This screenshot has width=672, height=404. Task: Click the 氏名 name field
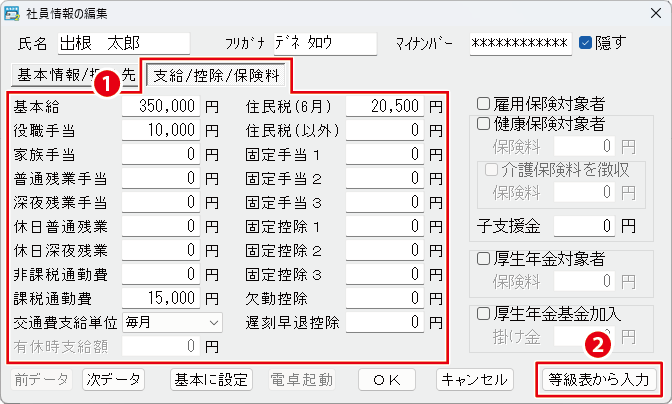pyautogui.click(x=122, y=43)
